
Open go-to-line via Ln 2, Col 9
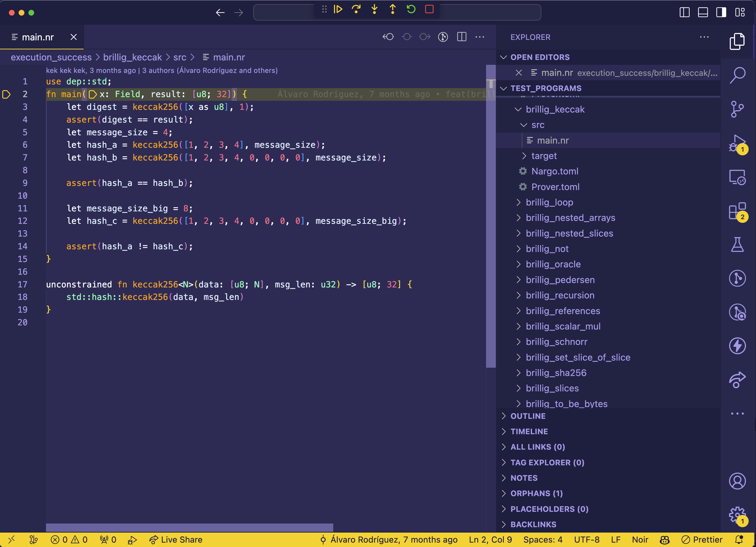point(490,539)
